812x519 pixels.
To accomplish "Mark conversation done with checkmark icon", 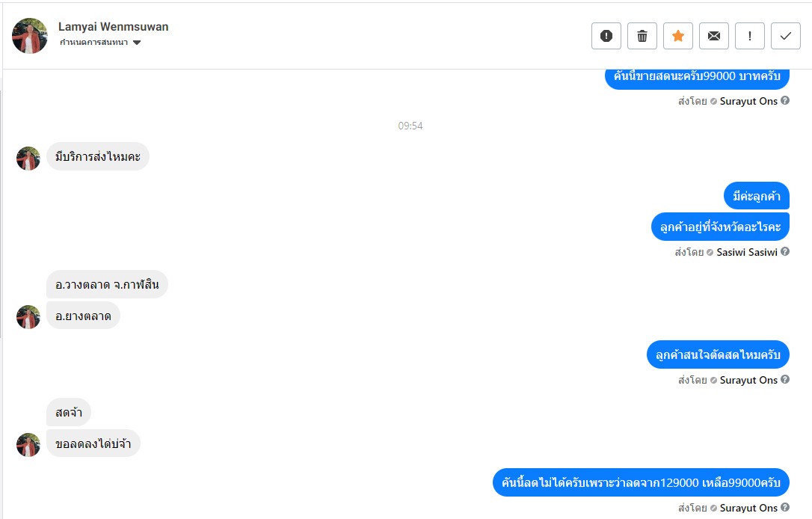I will pyautogui.click(x=786, y=36).
